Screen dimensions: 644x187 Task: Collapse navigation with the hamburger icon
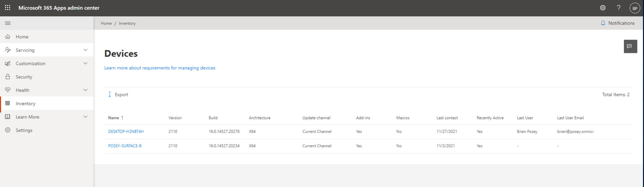tap(8, 23)
